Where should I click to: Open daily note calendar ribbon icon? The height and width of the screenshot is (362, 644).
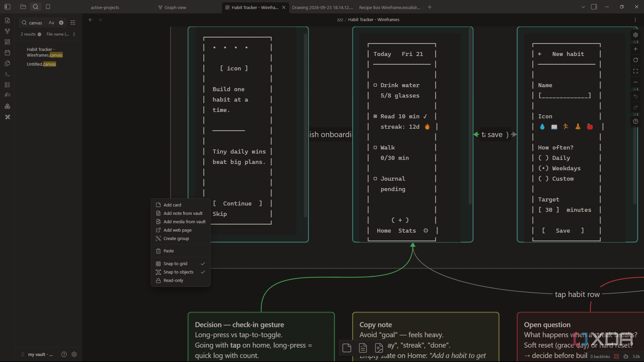click(x=7, y=53)
